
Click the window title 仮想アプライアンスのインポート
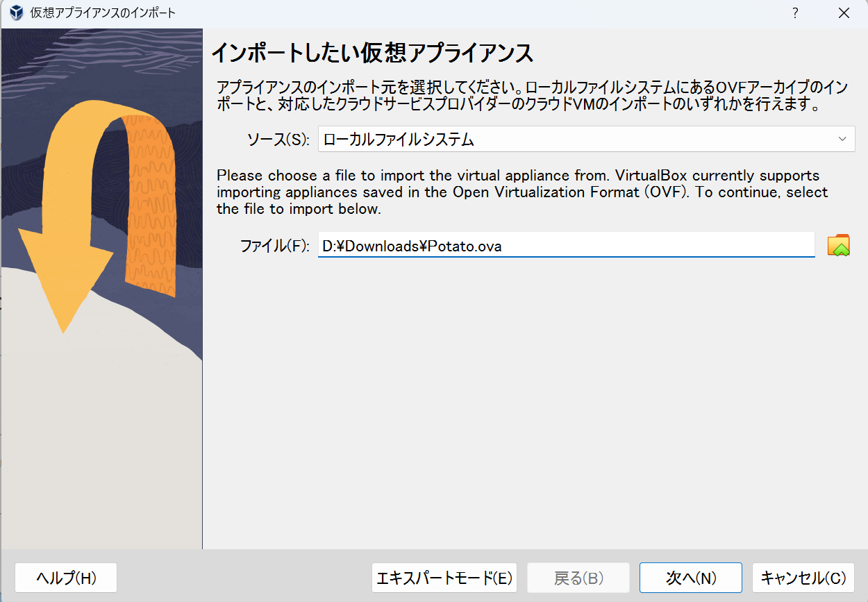(103, 13)
